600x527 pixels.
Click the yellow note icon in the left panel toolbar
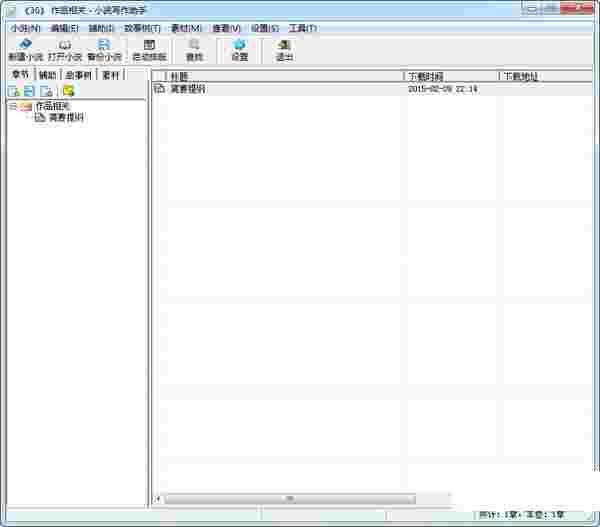click(x=68, y=91)
